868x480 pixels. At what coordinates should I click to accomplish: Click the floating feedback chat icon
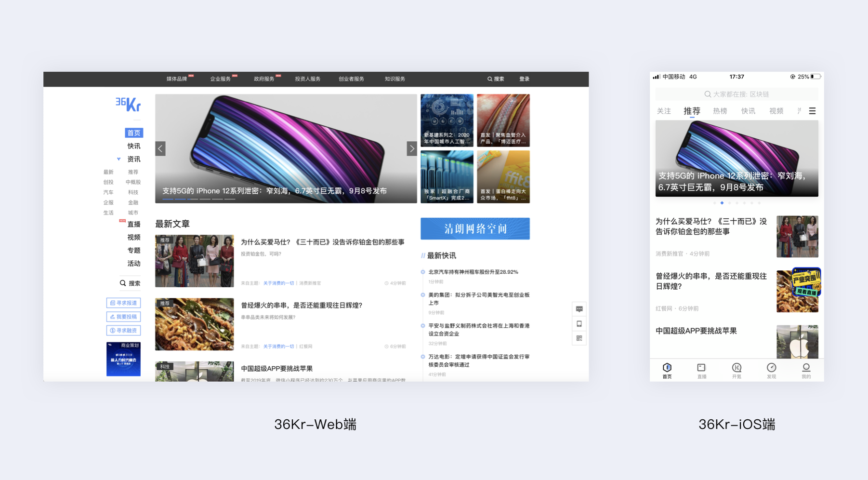coord(579,309)
